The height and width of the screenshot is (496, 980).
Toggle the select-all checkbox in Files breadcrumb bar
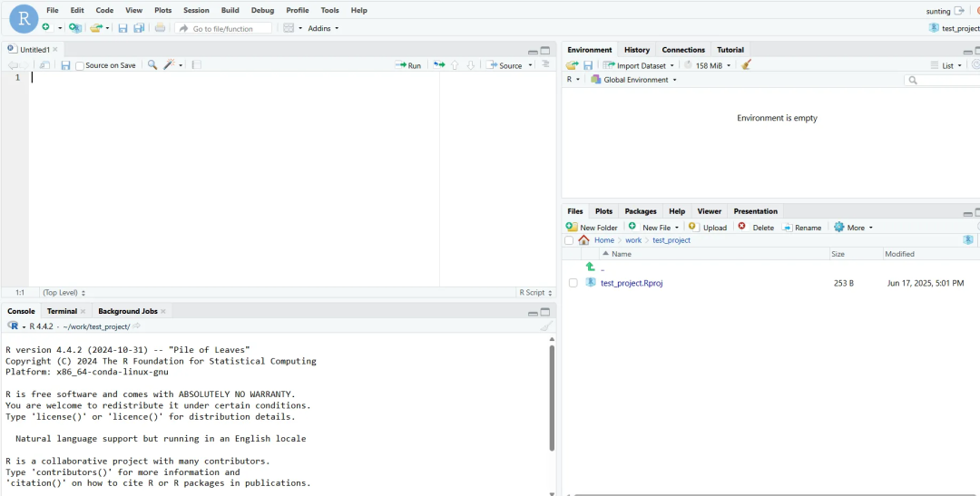(569, 240)
